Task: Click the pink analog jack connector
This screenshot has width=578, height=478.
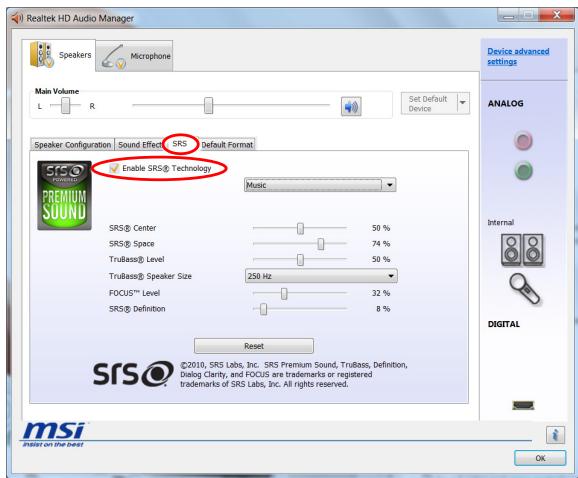Action: 523,140
